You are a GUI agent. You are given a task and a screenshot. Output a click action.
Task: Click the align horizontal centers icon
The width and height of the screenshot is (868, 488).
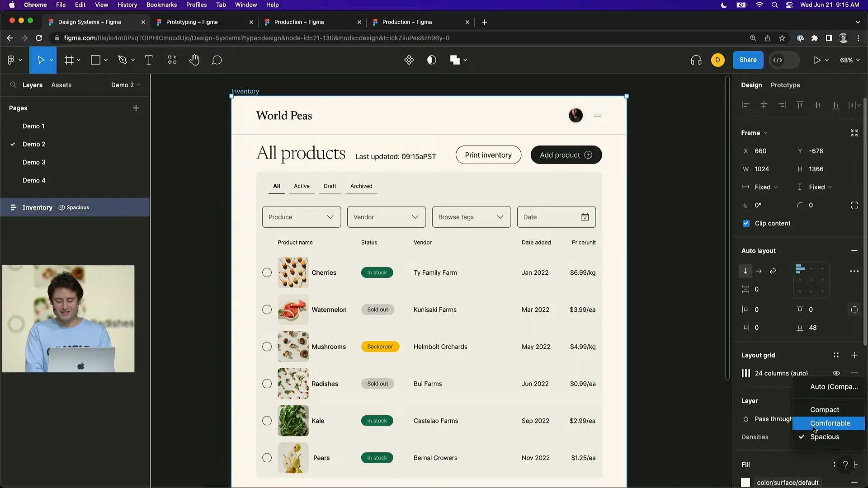pos(764,105)
